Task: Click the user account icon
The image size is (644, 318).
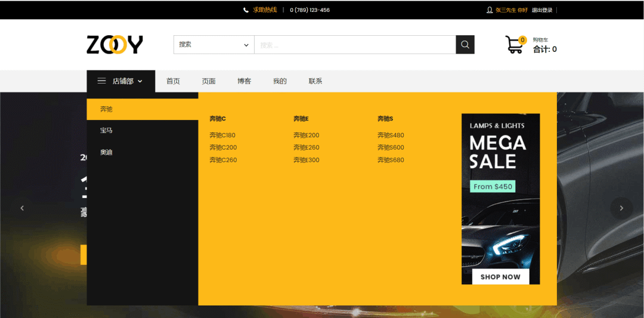Action: pyautogui.click(x=489, y=10)
